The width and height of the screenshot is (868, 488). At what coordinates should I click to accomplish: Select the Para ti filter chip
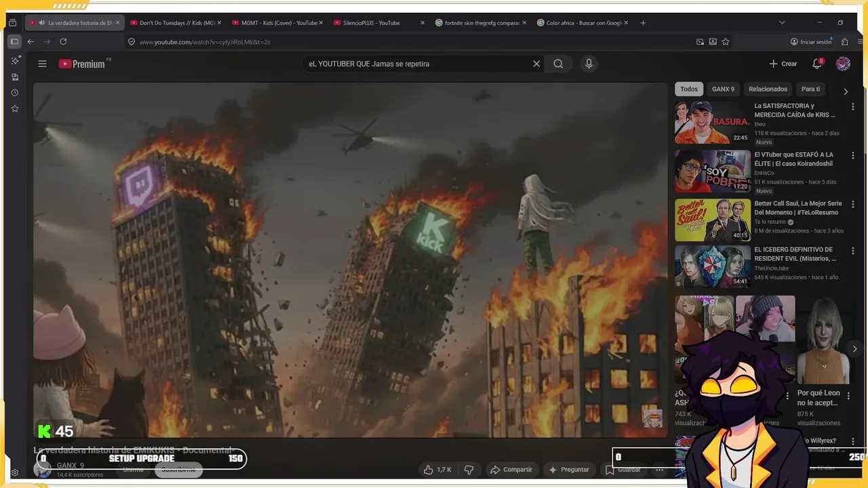(x=810, y=89)
